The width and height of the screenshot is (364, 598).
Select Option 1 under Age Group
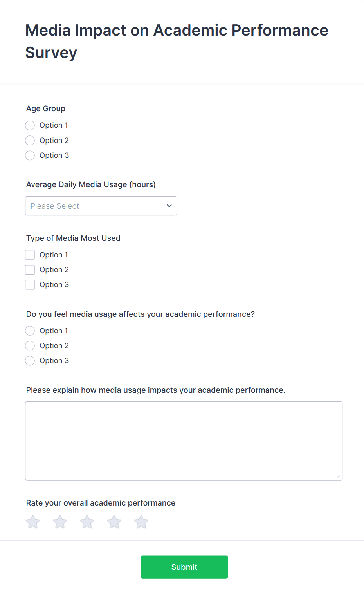30,125
